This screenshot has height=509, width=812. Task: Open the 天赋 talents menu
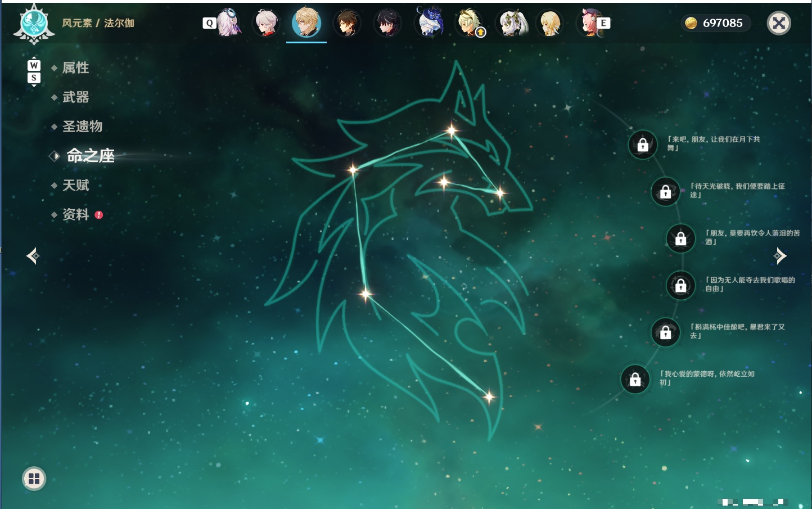click(x=75, y=185)
